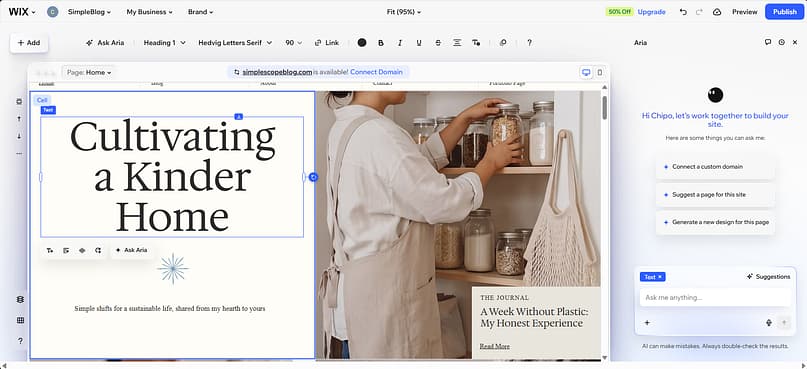Open the font size 90 dropdown
The image size is (807, 369).
[294, 43]
